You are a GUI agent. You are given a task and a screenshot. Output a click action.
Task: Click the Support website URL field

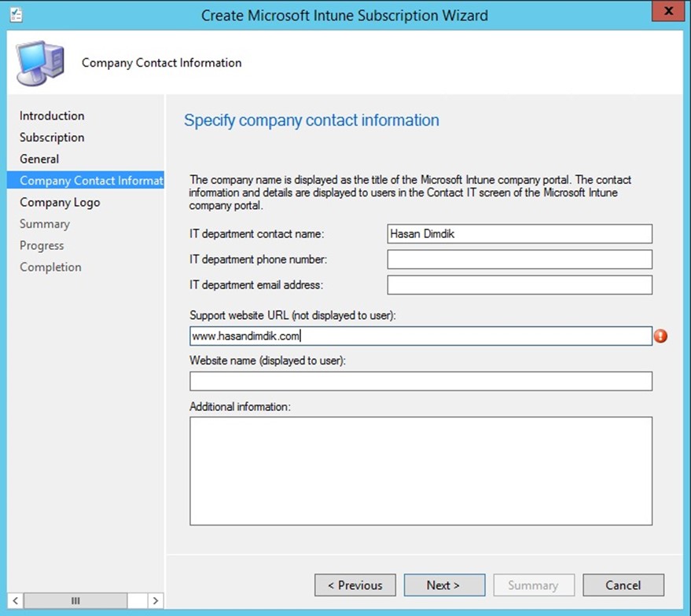tap(421, 336)
